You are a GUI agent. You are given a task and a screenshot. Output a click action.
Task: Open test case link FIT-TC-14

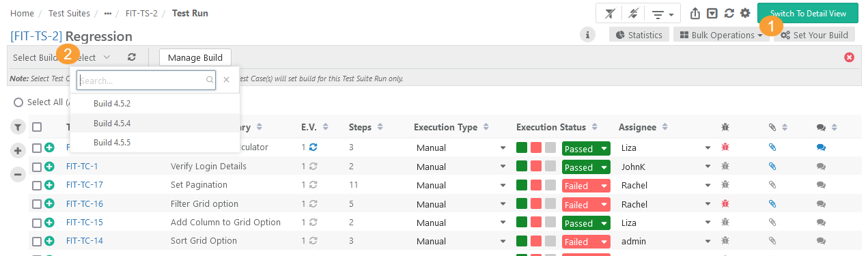[x=85, y=241]
